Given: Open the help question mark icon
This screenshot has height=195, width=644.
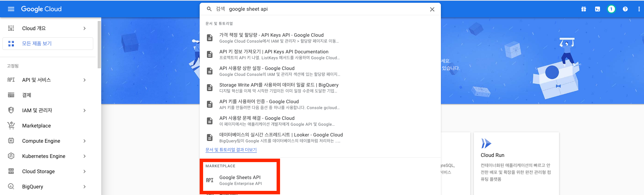Looking at the screenshot, I should pos(625,9).
